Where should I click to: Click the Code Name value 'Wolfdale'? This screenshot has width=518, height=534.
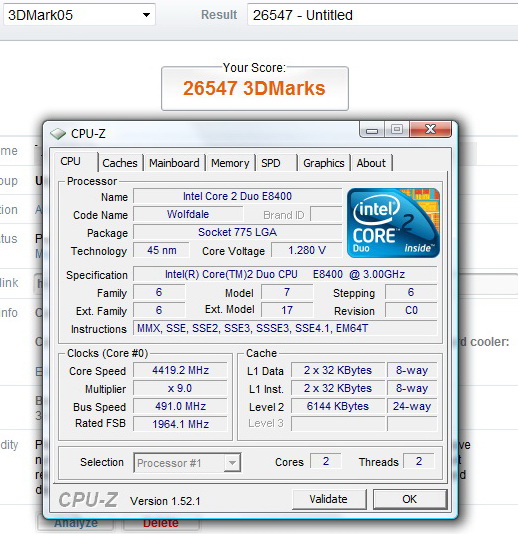188,214
